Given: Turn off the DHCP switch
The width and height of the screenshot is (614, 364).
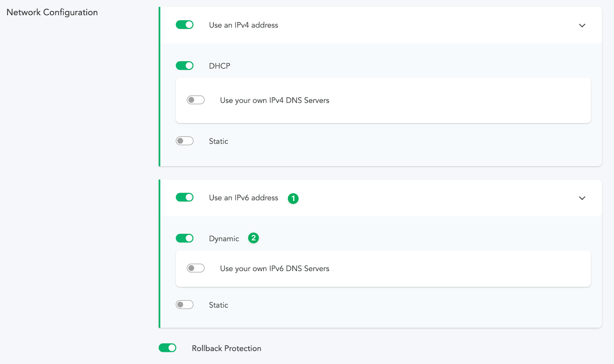Looking at the screenshot, I should [x=185, y=66].
